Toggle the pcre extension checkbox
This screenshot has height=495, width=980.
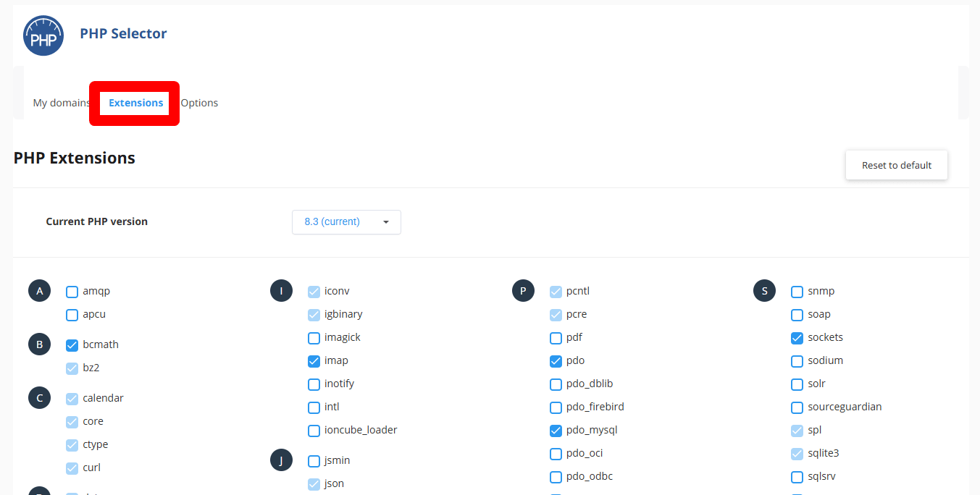556,316
